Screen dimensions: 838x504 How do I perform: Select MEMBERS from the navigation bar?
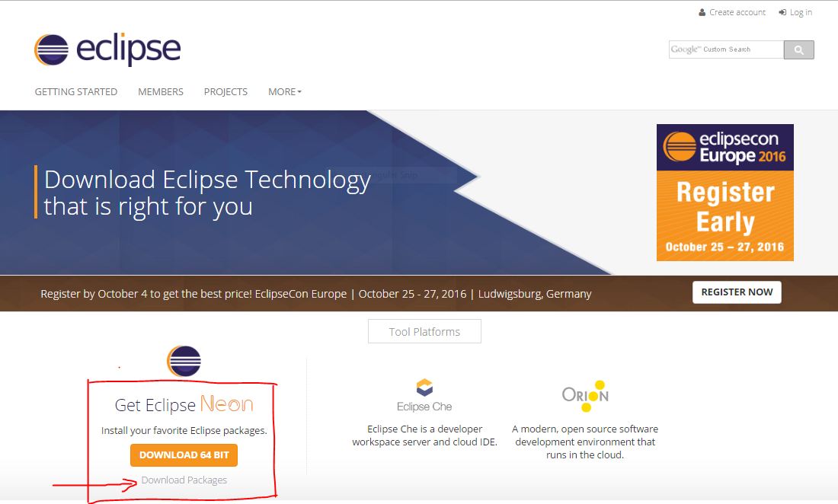[x=160, y=91]
